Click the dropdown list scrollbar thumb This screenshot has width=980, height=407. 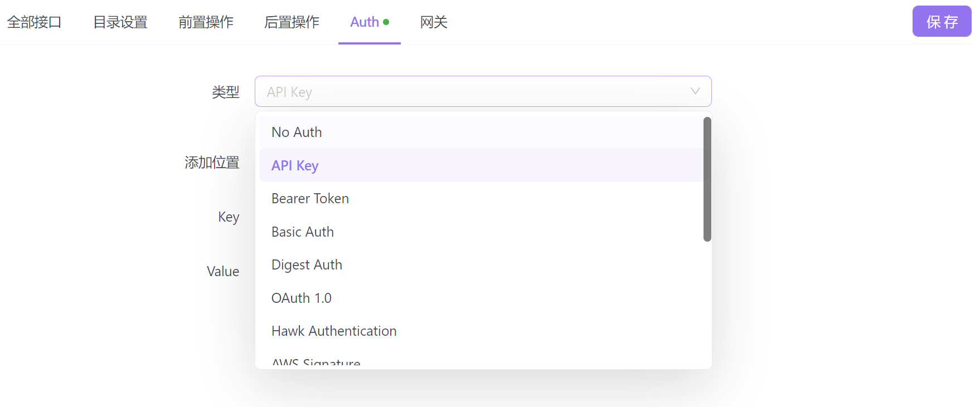point(707,179)
